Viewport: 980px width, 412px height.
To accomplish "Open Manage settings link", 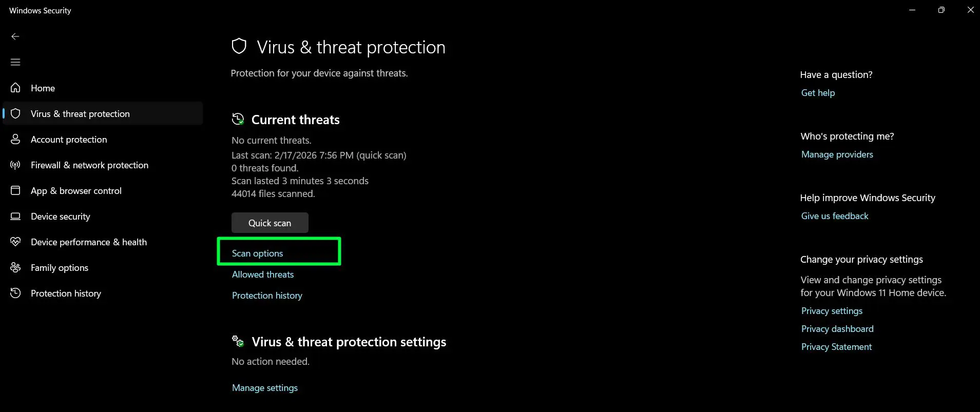I will coord(264,387).
